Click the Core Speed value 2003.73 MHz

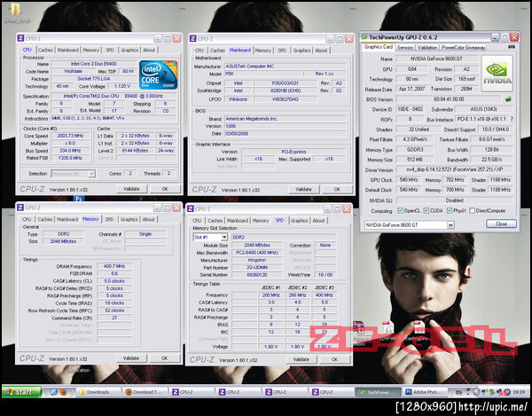point(70,136)
